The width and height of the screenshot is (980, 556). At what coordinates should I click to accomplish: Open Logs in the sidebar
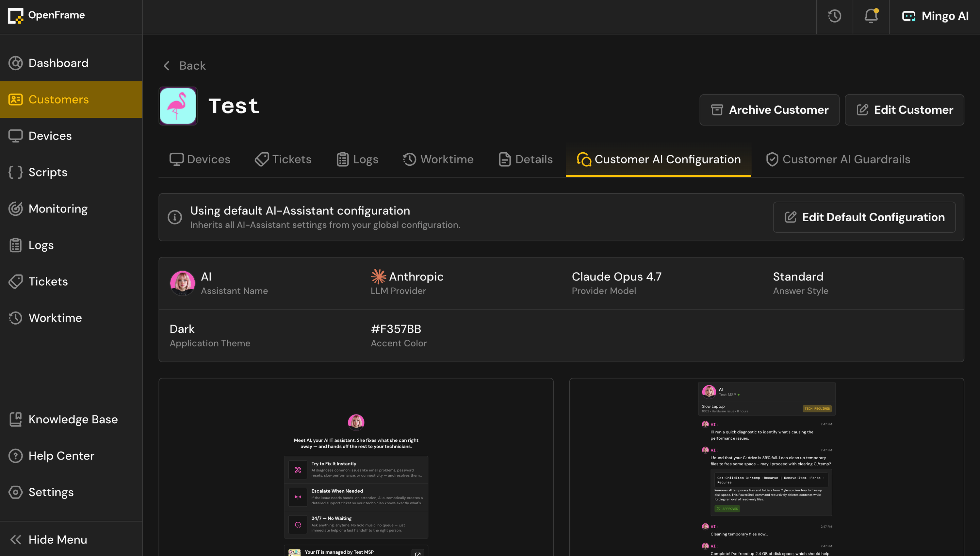tap(71, 245)
